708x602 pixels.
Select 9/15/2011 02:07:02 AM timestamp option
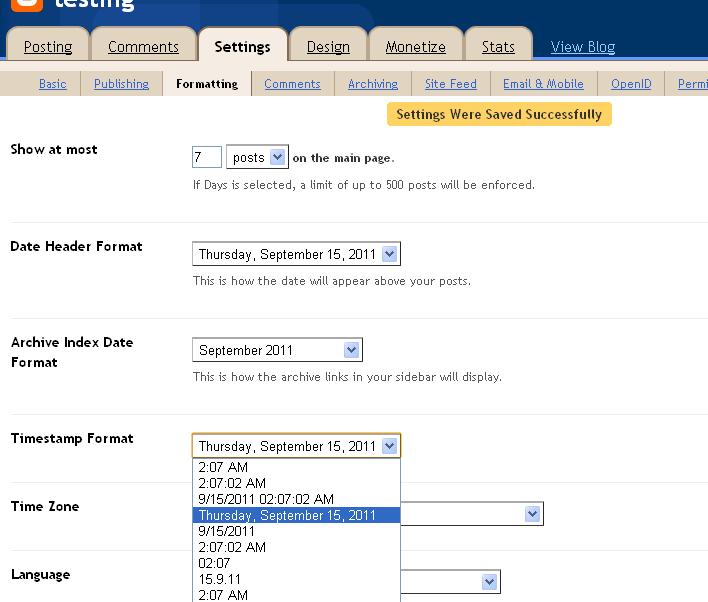(266, 499)
